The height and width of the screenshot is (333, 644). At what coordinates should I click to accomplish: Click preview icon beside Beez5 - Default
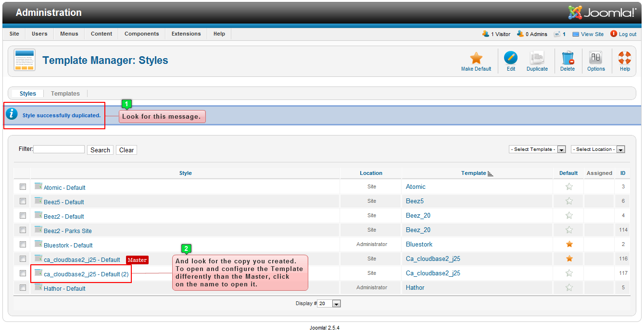pyautogui.click(x=38, y=200)
